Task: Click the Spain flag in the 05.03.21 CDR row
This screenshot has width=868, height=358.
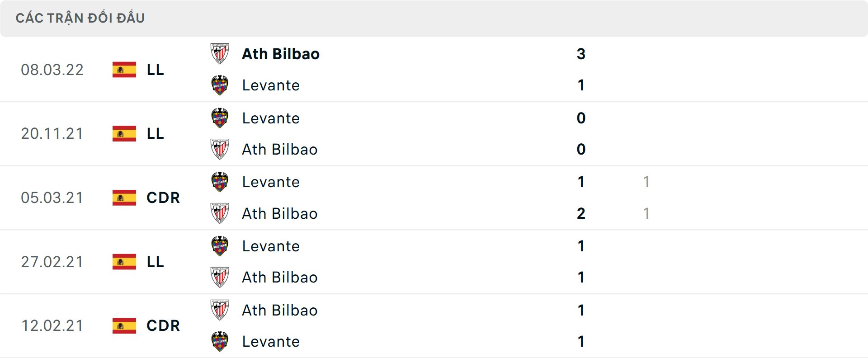Action: click(x=124, y=198)
